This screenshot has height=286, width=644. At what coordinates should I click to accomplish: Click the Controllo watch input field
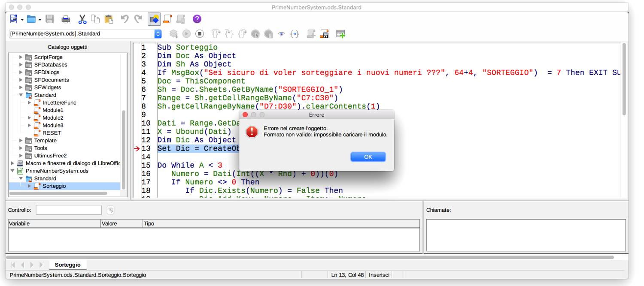[x=69, y=210]
